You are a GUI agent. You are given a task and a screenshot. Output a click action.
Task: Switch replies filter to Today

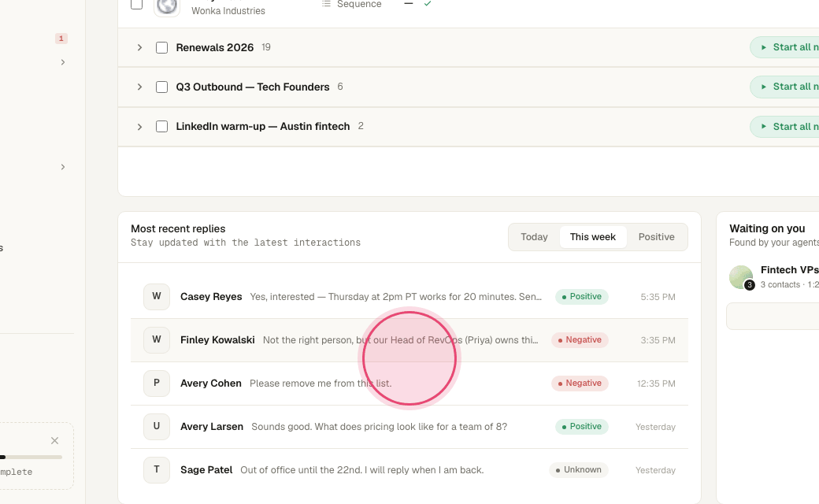click(x=534, y=237)
